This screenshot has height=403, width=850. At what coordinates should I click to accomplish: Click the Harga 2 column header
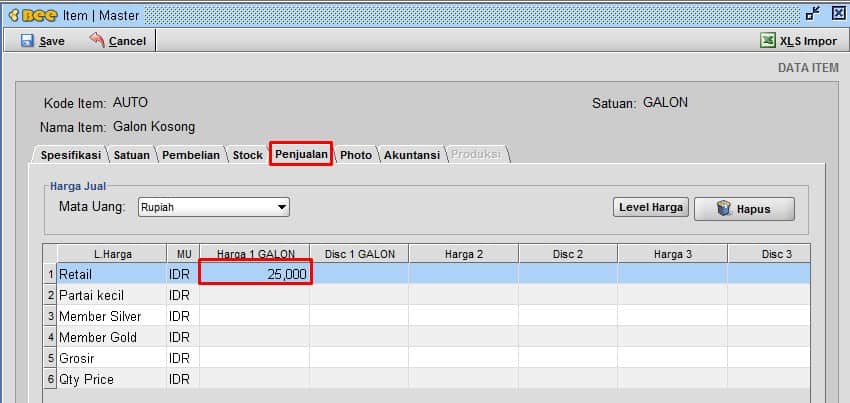tap(464, 254)
